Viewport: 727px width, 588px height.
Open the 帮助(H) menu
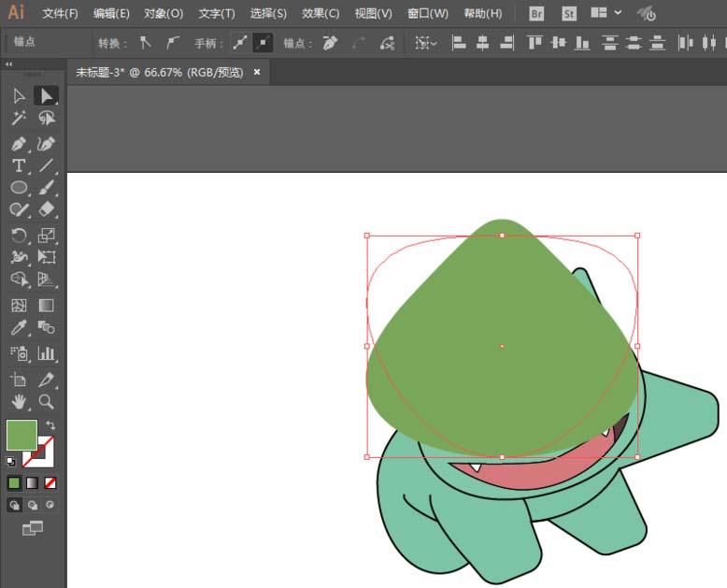tap(483, 13)
